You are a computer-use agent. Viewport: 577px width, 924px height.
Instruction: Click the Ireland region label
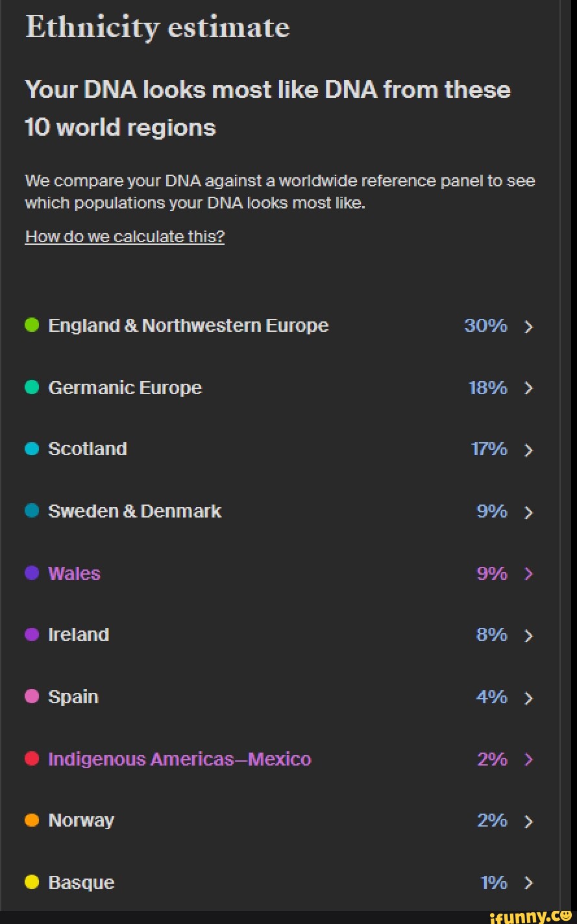point(78,634)
